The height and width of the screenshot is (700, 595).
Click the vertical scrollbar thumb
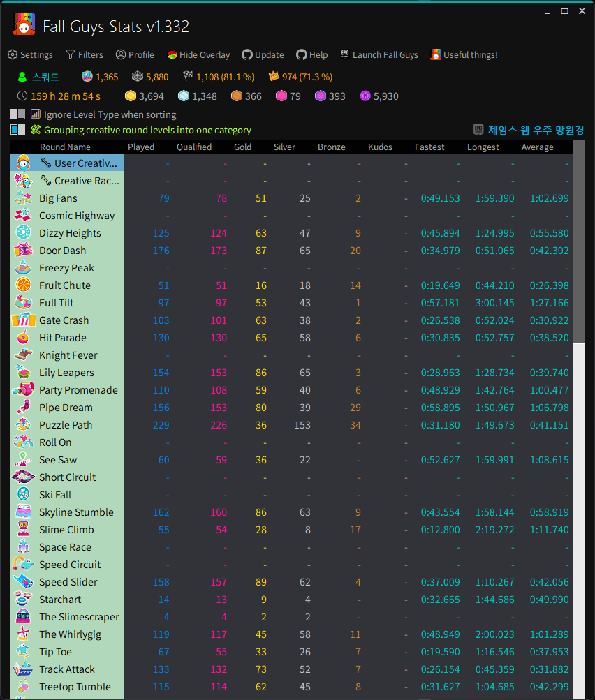(x=578, y=241)
